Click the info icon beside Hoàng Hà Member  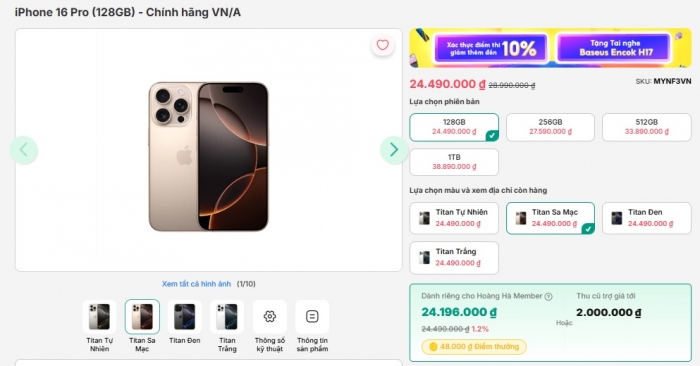[x=549, y=297]
